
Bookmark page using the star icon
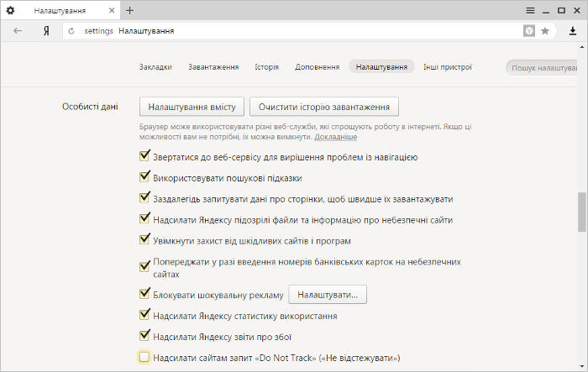coord(545,31)
